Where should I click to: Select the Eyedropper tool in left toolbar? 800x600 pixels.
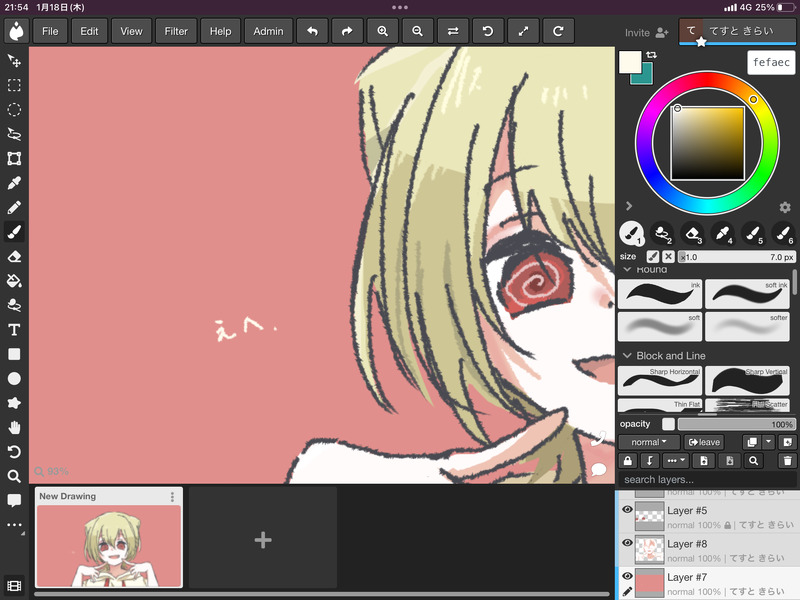tap(14, 183)
